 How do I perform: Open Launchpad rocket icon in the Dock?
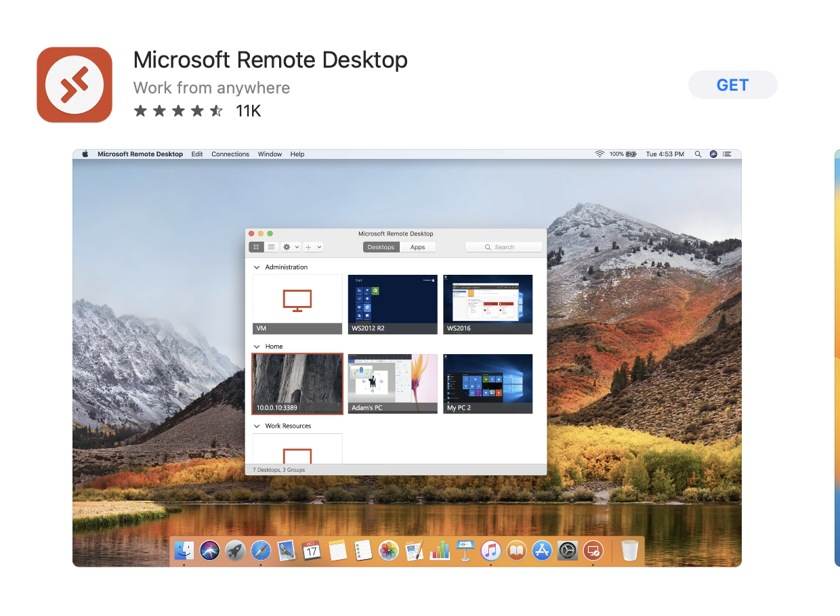click(235, 550)
